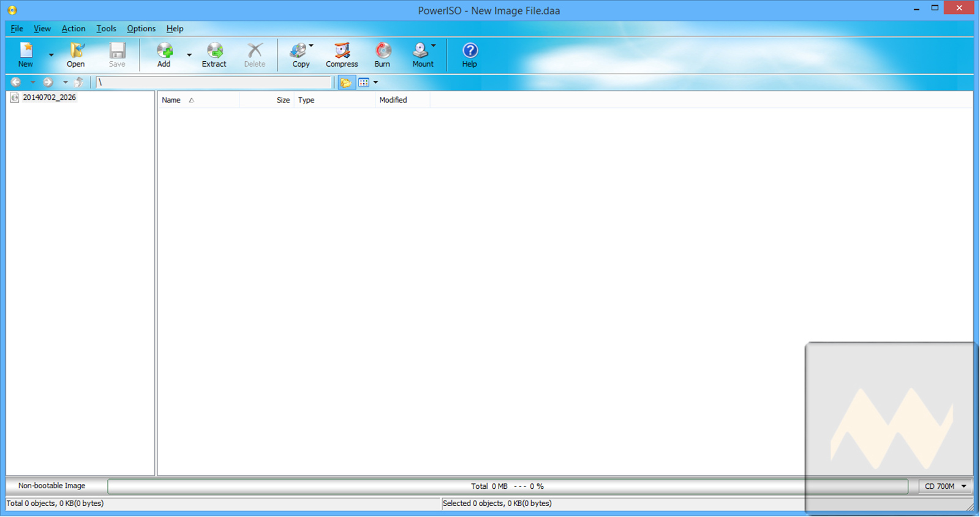The image size is (980, 517).
Task: Expand the view mode dropdown arrow
Action: pyautogui.click(x=375, y=83)
